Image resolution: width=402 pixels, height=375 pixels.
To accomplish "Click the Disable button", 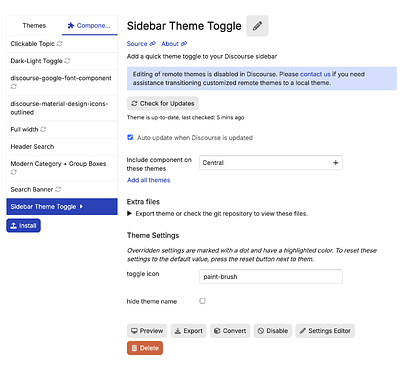I will click(273, 331).
